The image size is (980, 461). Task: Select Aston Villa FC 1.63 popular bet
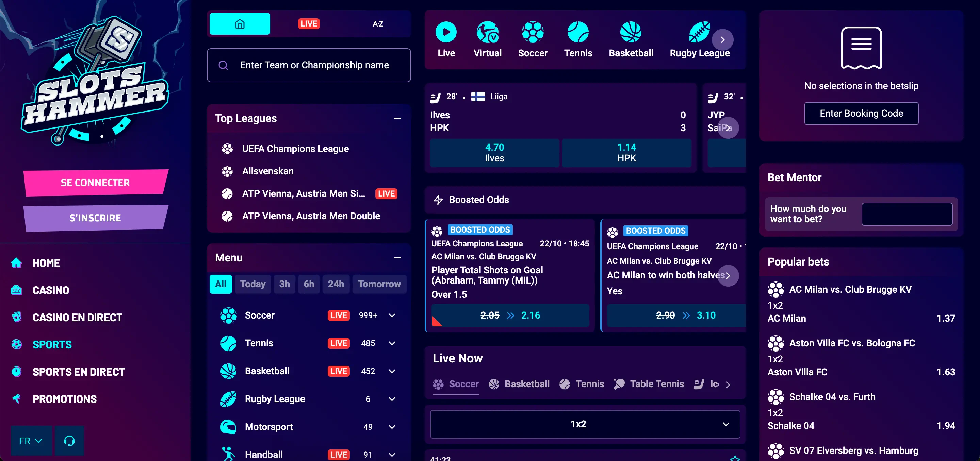pos(861,372)
